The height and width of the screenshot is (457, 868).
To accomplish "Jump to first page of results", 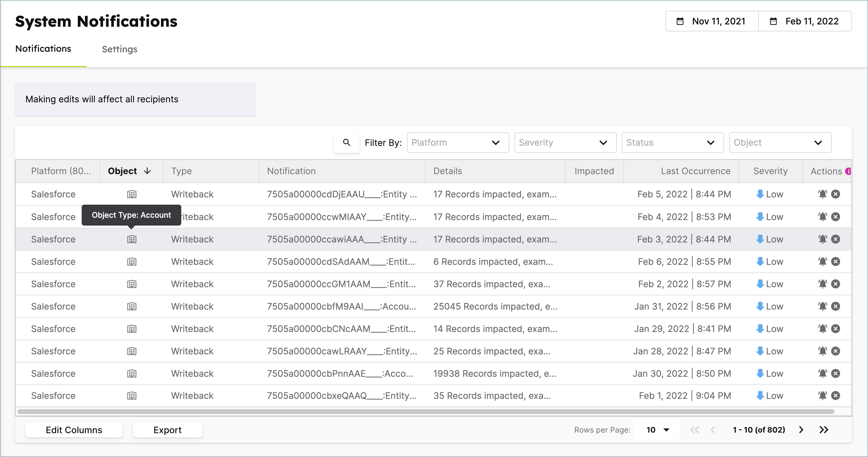I will click(694, 430).
